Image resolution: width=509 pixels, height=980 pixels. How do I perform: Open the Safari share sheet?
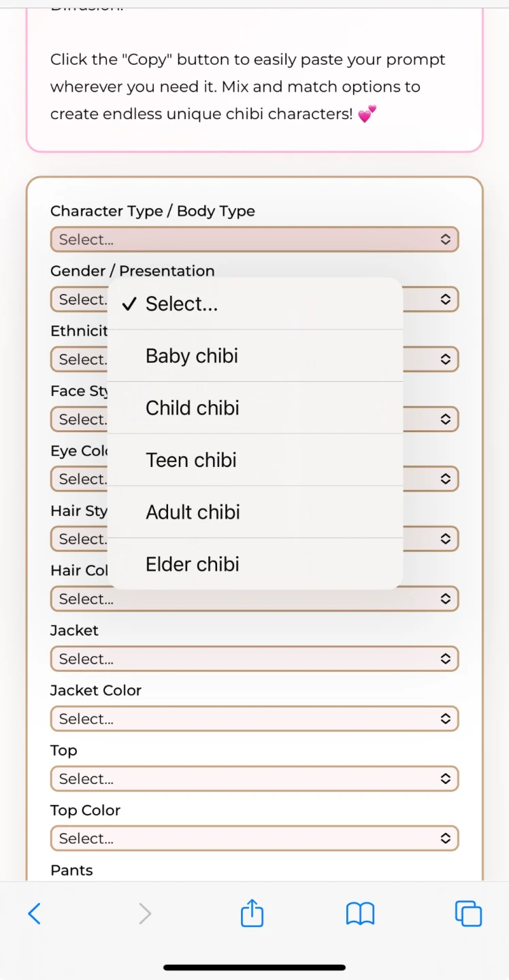pos(252,913)
